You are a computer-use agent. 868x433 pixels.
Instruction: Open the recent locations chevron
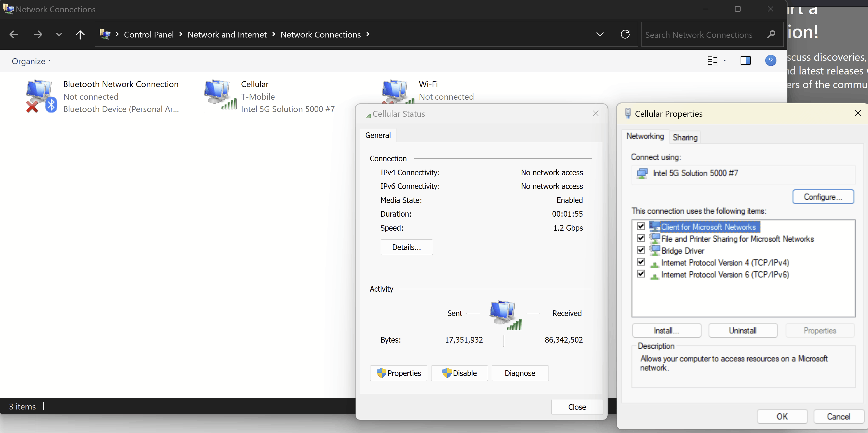pos(59,34)
